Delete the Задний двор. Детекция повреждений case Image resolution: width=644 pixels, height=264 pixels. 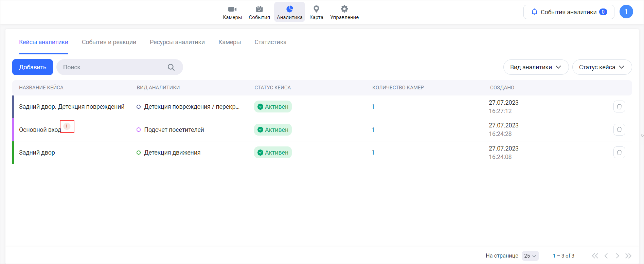(x=619, y=107)
